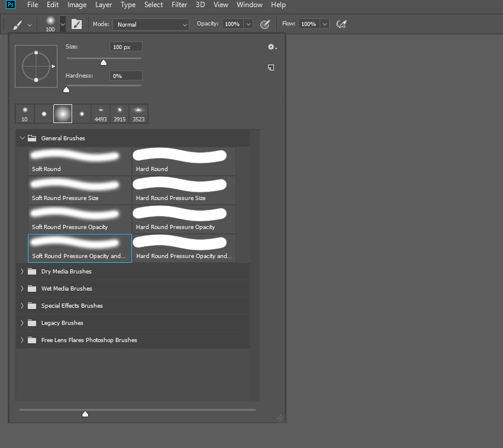Select recent brush labeled 10

coord(25,114)
